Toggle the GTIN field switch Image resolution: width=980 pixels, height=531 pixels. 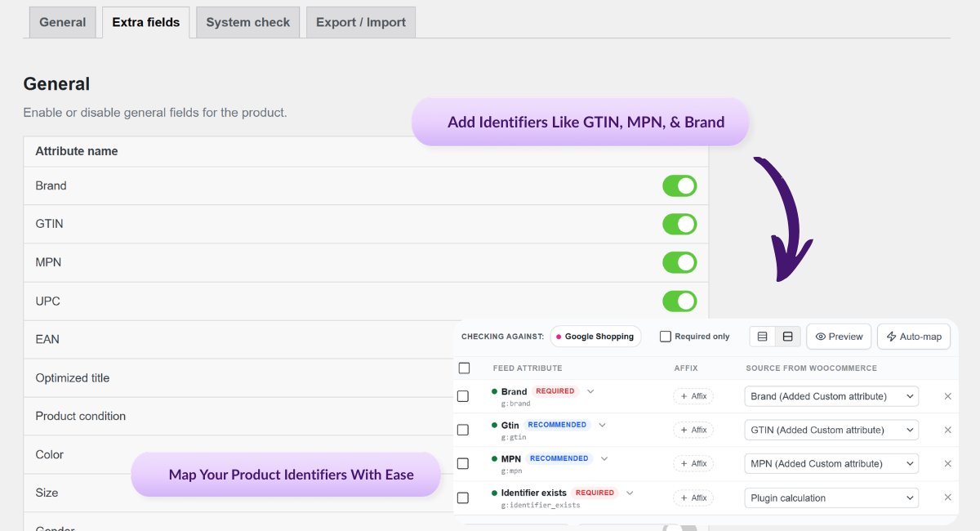[x=679, y=224]
